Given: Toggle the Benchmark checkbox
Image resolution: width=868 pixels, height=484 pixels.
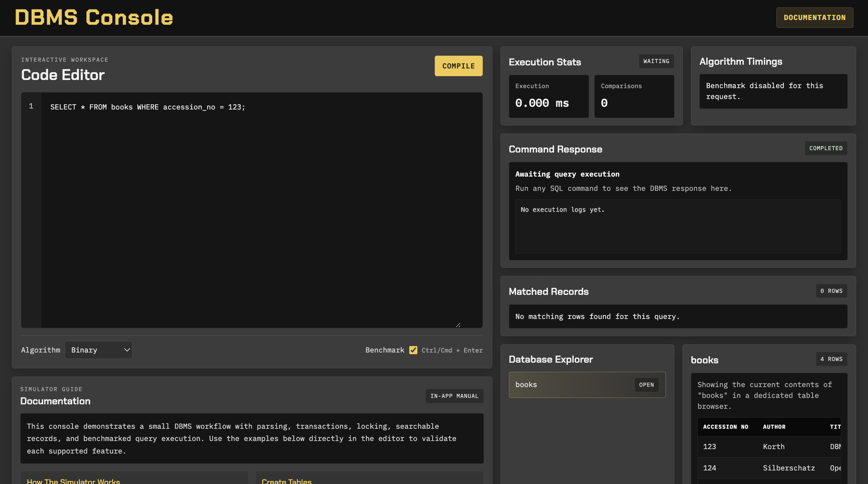Looking at the screenshot, I should [413, 350].
